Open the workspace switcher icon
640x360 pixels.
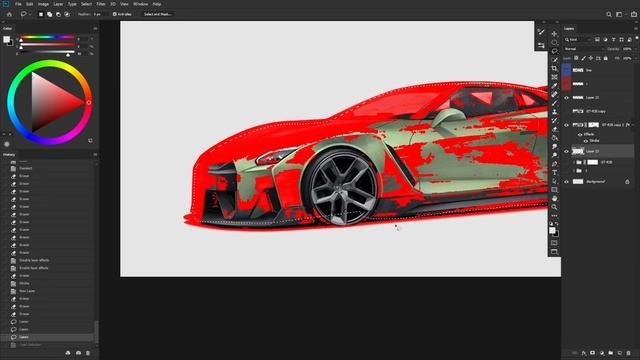(619, 14)
